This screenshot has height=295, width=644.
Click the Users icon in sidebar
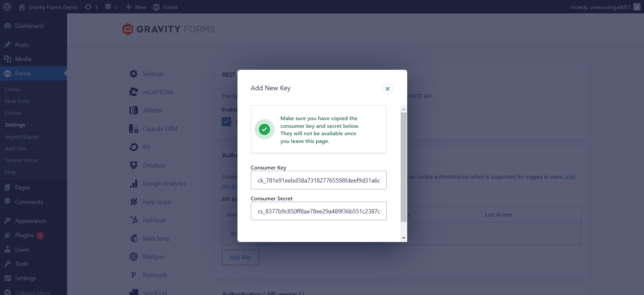(8, 249)
